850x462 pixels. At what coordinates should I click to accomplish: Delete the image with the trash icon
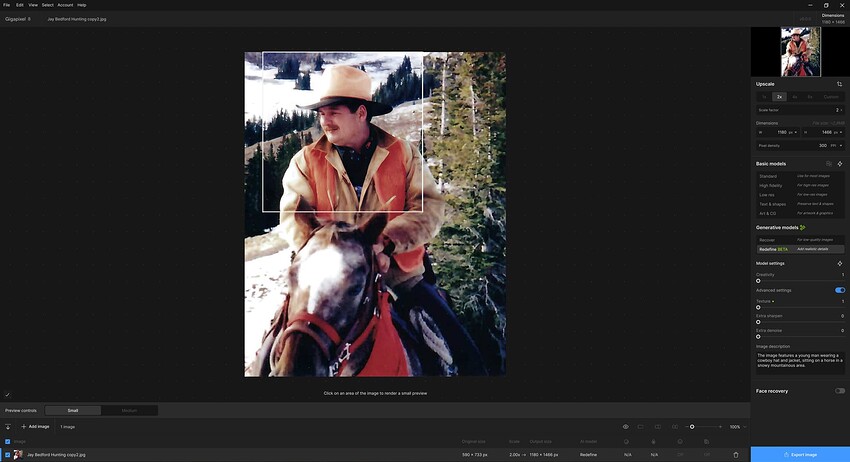(x=736, y=455)
